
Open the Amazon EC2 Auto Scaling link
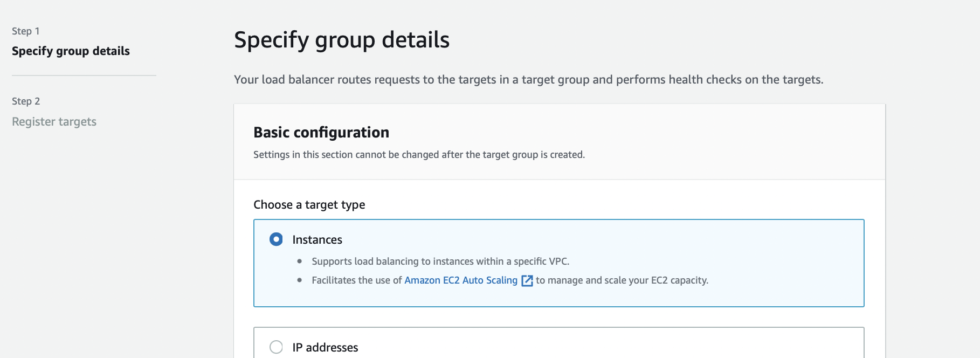point(461,280)
